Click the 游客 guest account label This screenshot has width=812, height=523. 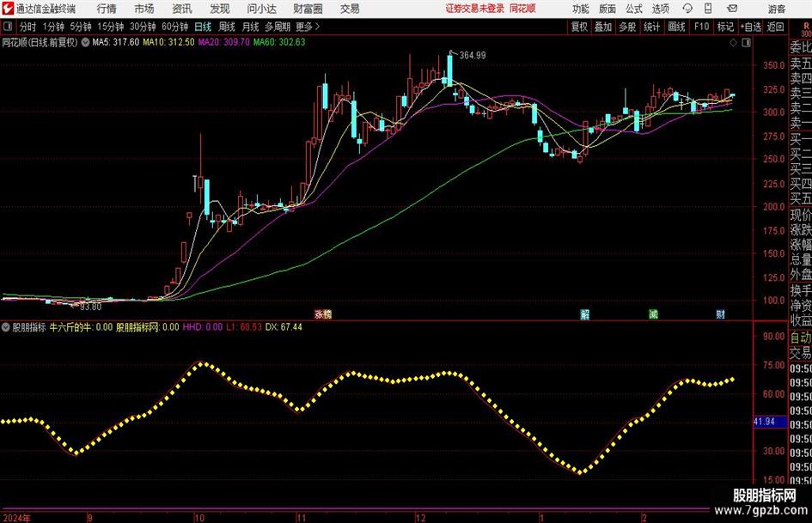[x=777, y=9]
